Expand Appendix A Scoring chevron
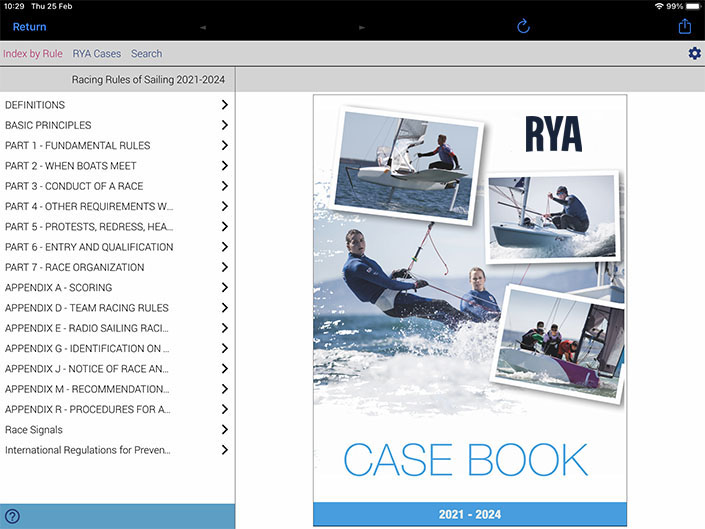This screenshot has width=705, height=529. (225, 287)
